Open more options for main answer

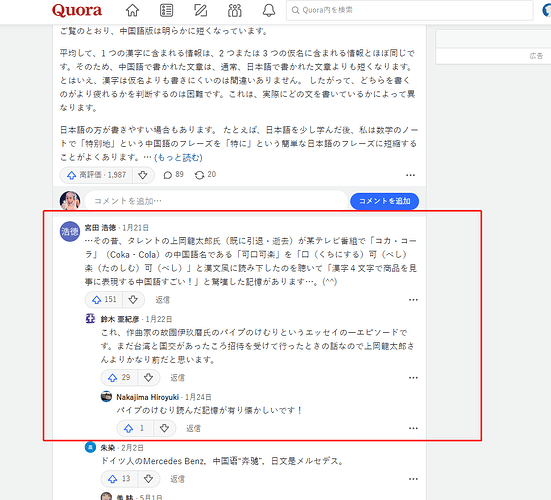(410, 175)
